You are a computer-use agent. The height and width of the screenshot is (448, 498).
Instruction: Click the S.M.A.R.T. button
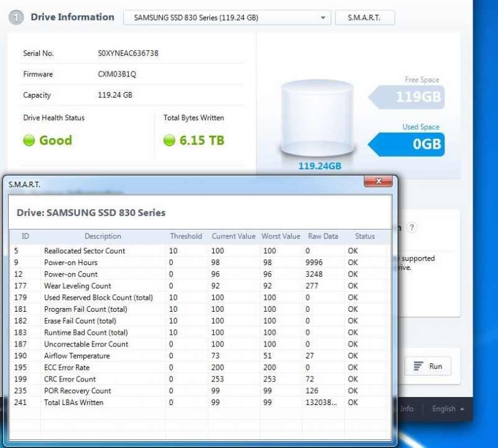tap(364, 17)
